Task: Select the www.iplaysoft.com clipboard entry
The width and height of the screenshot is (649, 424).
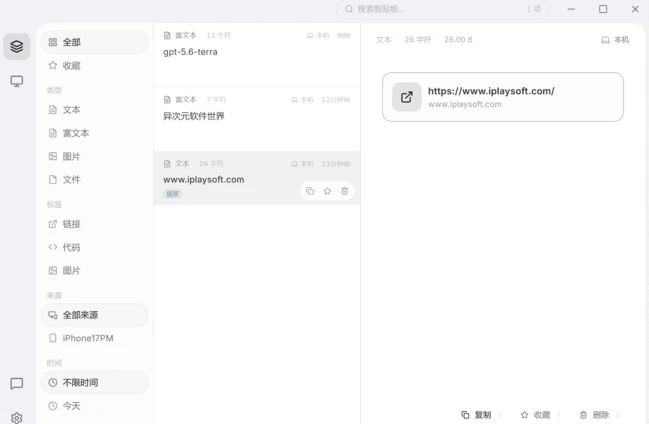Action: 257,178
